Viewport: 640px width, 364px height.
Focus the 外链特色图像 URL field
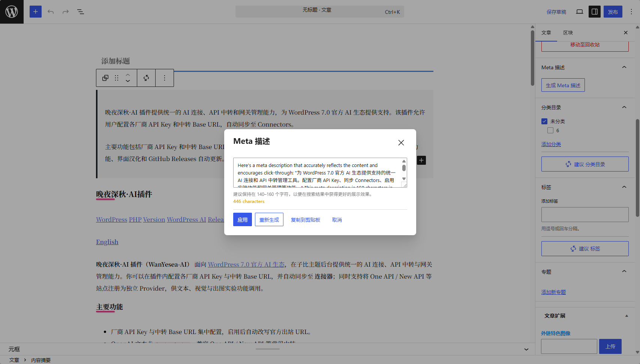point(569,346)
